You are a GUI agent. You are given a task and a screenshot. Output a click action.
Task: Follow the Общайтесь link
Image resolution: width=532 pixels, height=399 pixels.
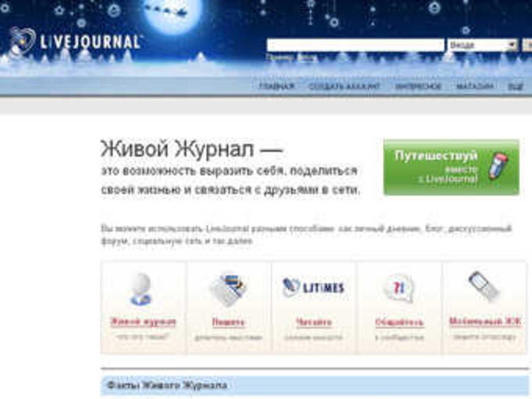(x=399, y=322)
